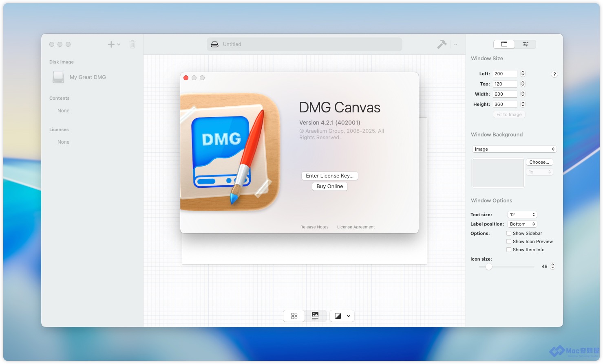Screen dimensions: 603x364
Task: Select My Great DMG disk image
Action: coord(88,77)
